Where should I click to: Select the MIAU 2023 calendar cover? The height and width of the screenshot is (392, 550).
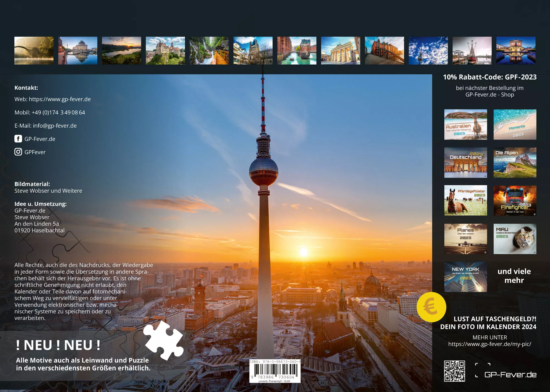point(515,239)
